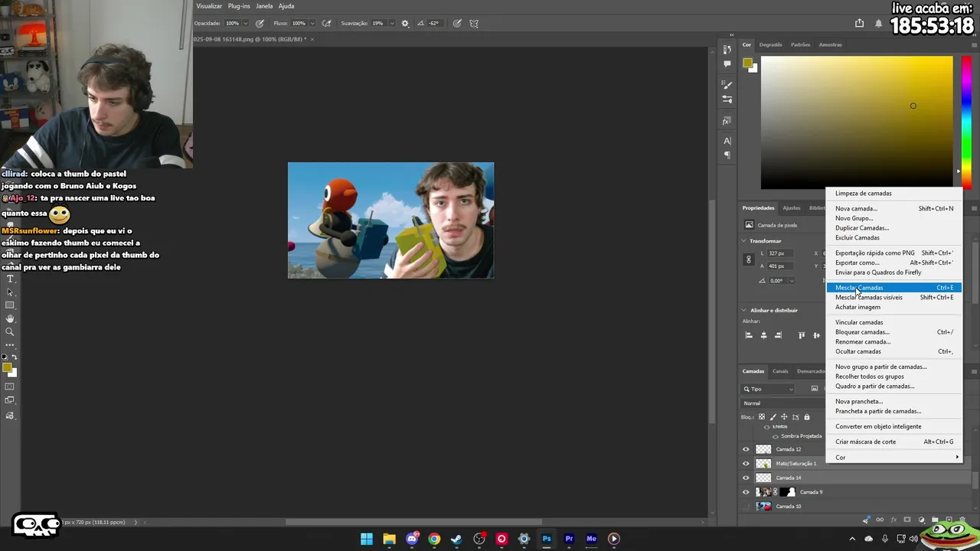This screenshot has height=551, width=980.
Task: Open the Suavização dropdown arrow
Action: click(391, 23)
